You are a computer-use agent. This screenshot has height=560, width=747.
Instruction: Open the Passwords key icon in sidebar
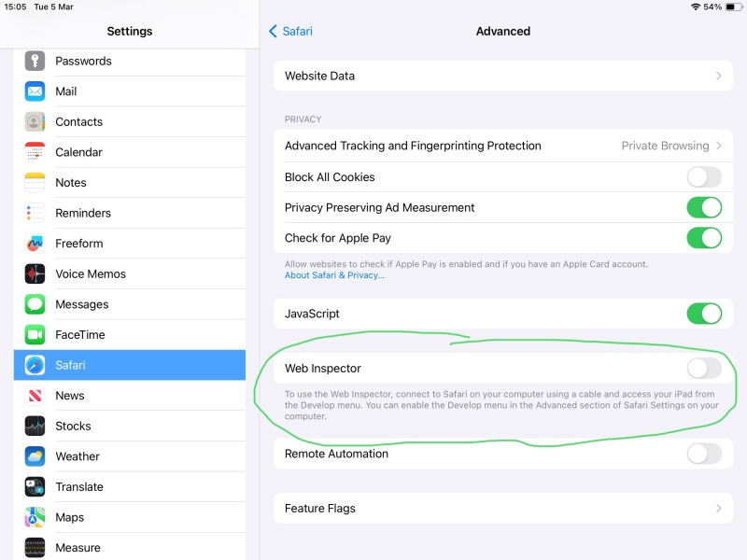coord(35,61)
